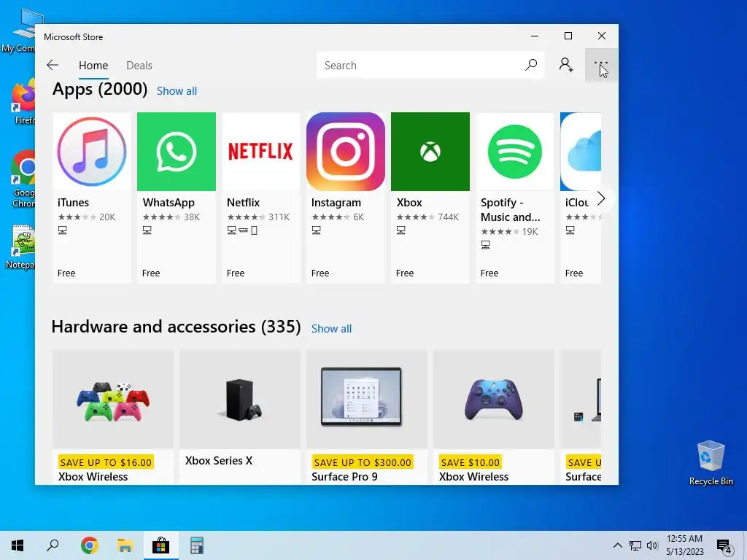Click the Spotify - Music and... title
This screenshot has height=560, width=747.
click(x=510, y=209)
